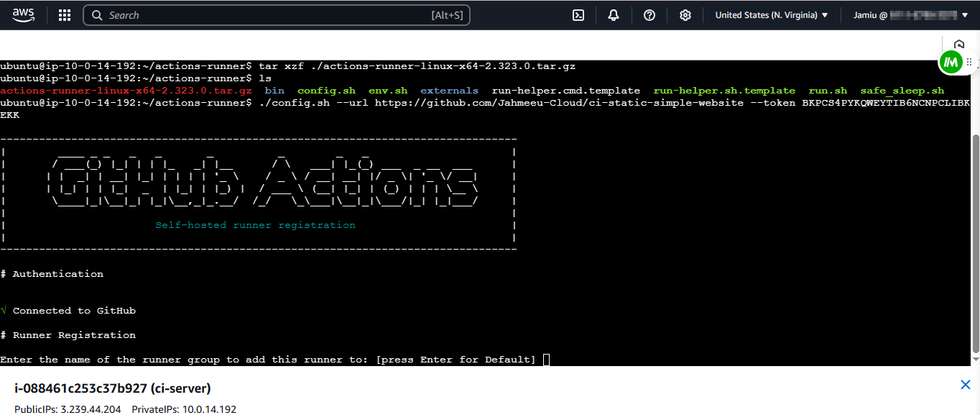Viewport: 980px width, 415px height.
Task: Click the config.sh file name in listing
Action: tap(326, 91)
